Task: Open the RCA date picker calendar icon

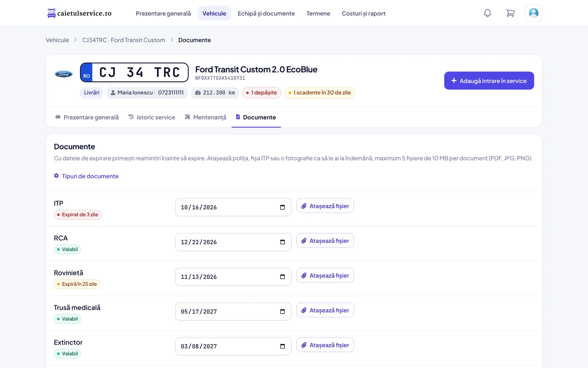Action: pyautogui.click(x=283, y=242)
